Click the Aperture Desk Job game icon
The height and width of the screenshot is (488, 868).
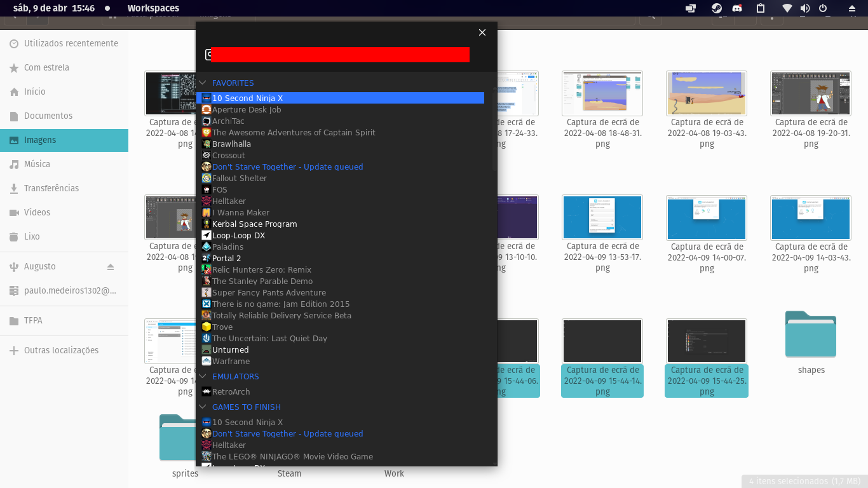click(207, 109)
